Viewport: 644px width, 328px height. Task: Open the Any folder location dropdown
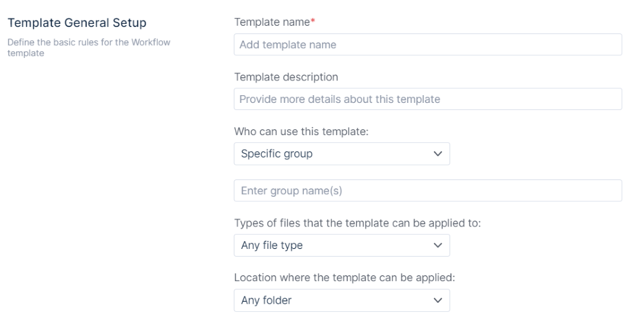[x=342, y=300]
